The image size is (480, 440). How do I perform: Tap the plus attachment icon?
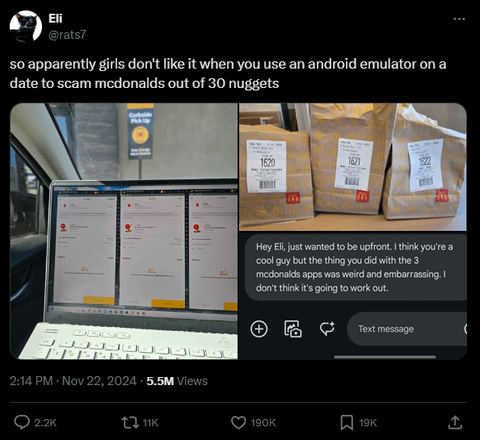click(259, 329)
